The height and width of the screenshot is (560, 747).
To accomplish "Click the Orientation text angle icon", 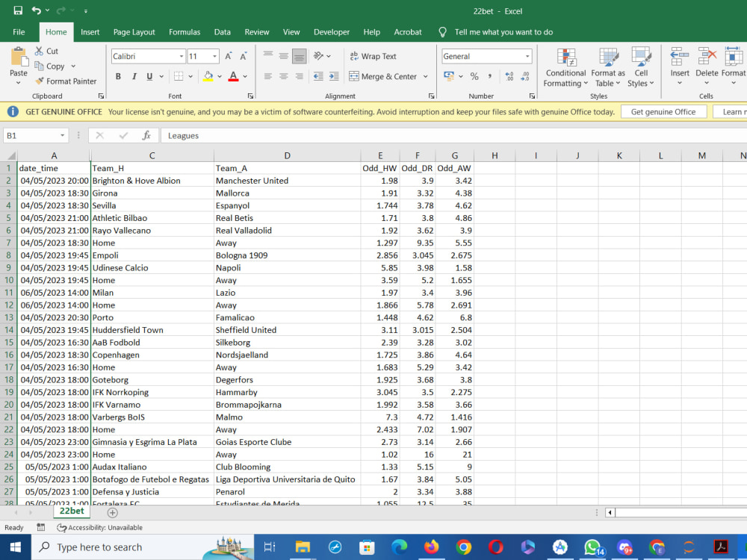I will click(x=318, y=56).
